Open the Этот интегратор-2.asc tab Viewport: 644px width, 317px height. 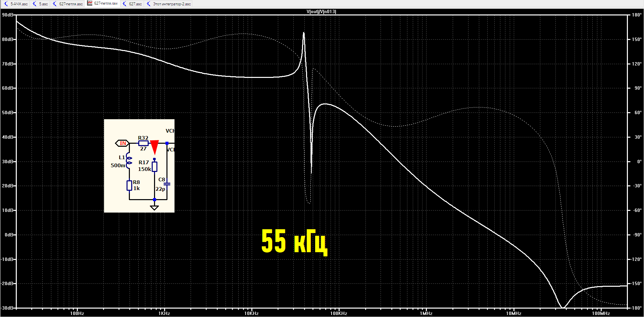(x=169, y=4)
